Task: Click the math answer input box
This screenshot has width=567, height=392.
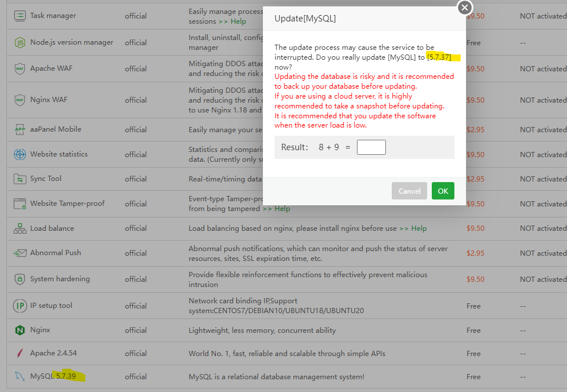Action: [x=371, y=147]
